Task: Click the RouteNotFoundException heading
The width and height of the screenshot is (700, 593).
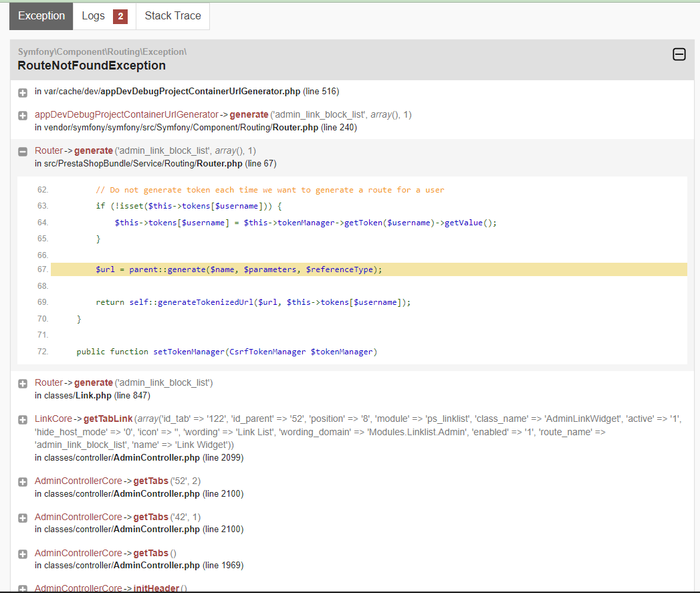Action: 92,66
